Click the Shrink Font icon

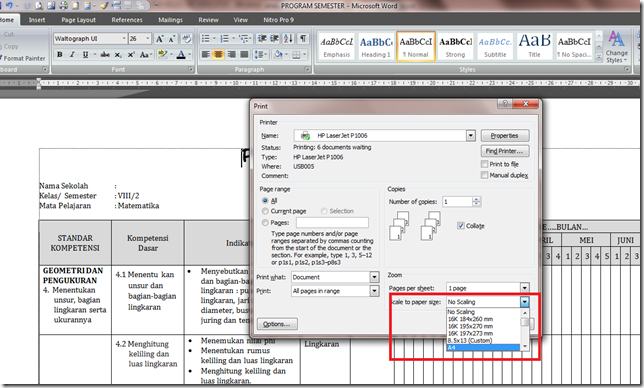(x=172, y=39)
